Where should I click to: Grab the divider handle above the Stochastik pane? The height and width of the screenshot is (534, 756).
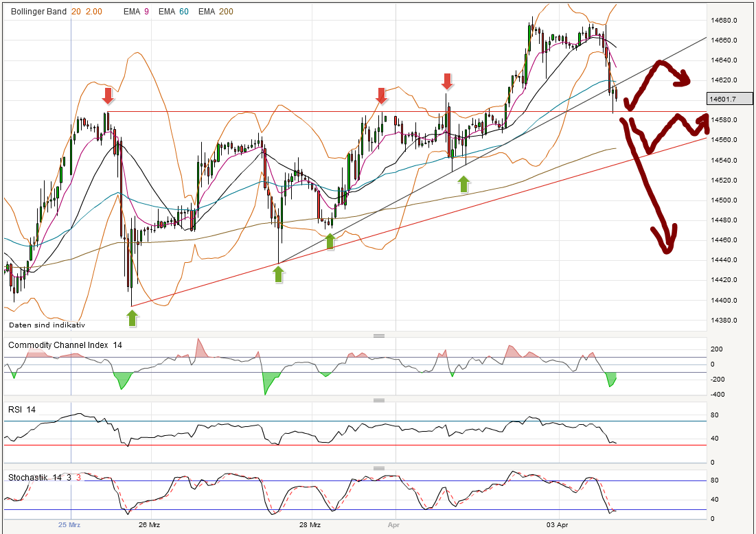(379, 468)
